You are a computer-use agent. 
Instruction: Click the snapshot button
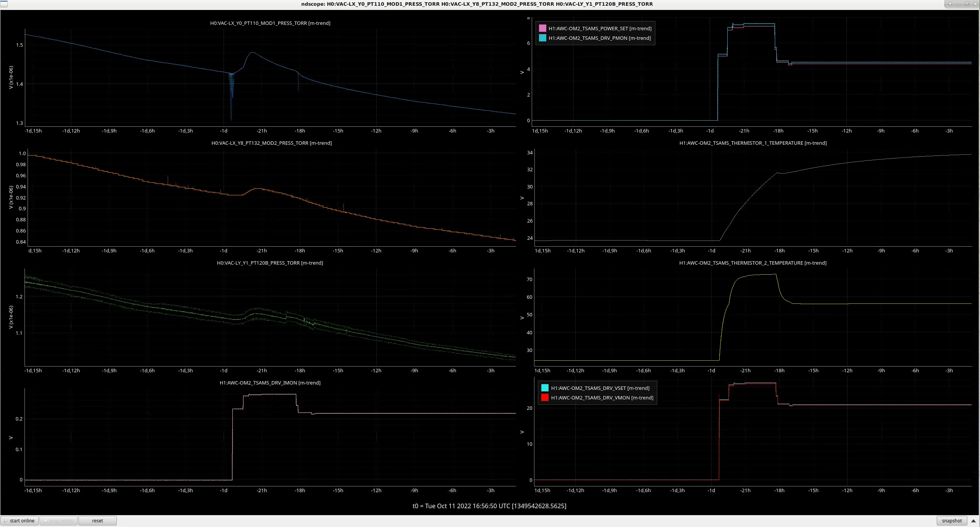click(952, 520)
